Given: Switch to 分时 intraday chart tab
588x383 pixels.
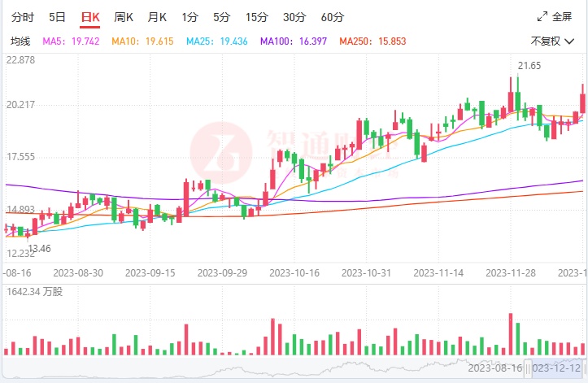Looking at the screenshot, I should (x=24, y=16).
